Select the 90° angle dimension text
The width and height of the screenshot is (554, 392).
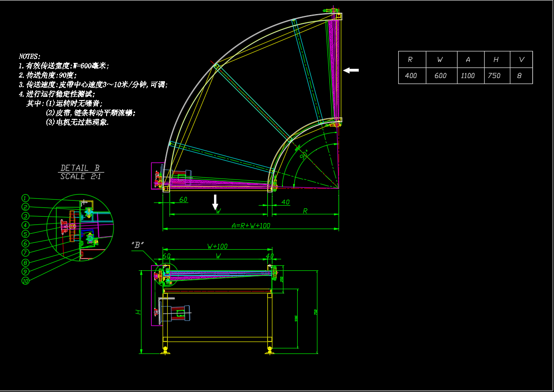tap(304, 156)
